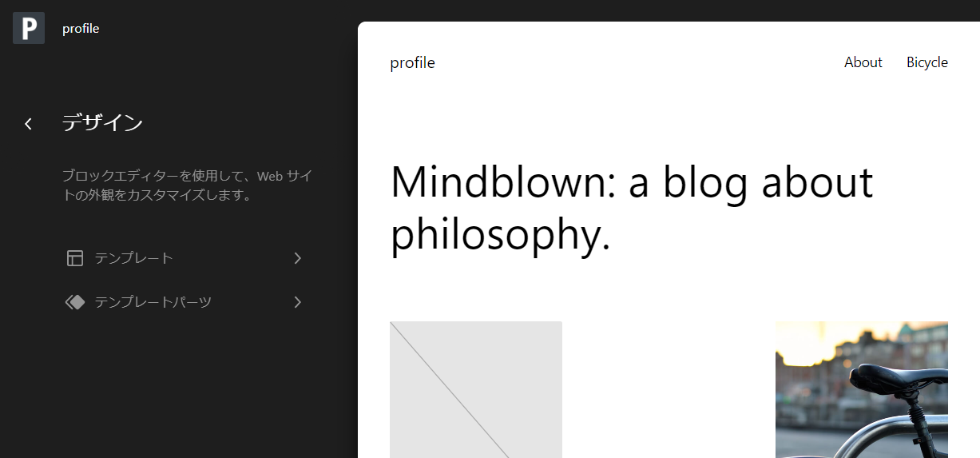Select the Mindblown blog heading text
The height and width of the screenshot is (458, 980).
click(x=632, y=208)
